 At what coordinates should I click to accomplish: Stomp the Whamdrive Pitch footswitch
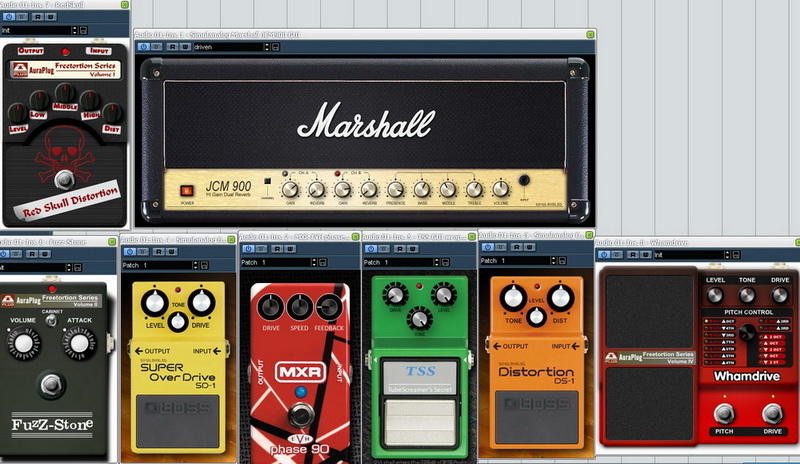click(x=724, y=414)
